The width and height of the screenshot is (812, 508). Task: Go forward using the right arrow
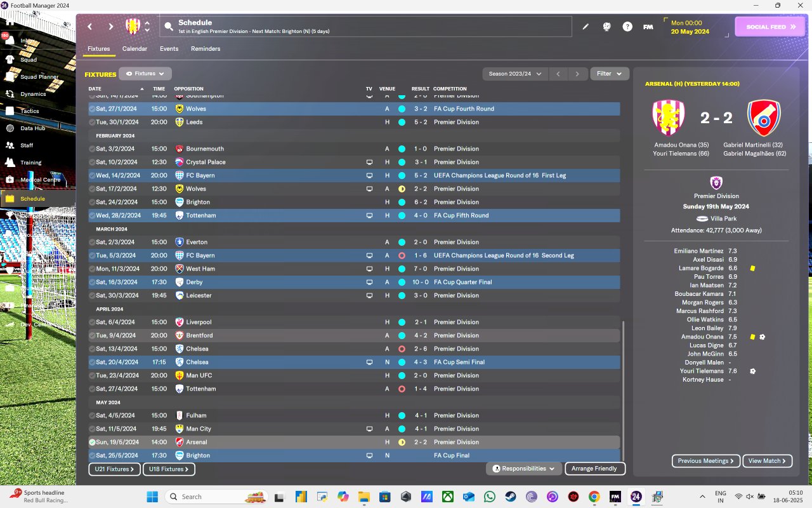point(110,27)
